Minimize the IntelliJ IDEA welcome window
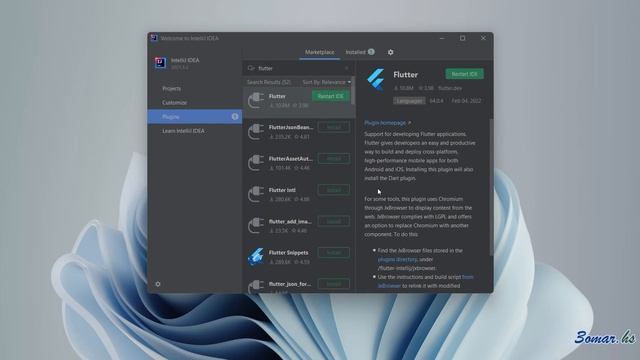This screenshot has height=360, width=640. [442, 38]
